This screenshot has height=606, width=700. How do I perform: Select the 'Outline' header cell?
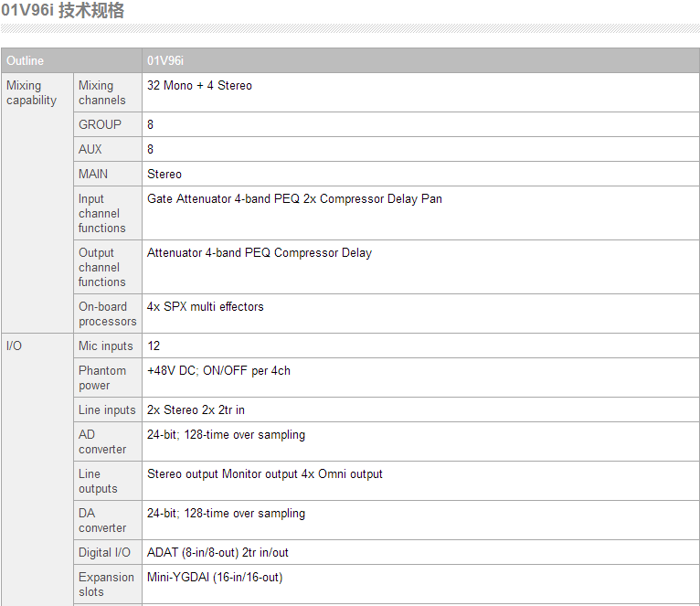[x=71, y=60]
